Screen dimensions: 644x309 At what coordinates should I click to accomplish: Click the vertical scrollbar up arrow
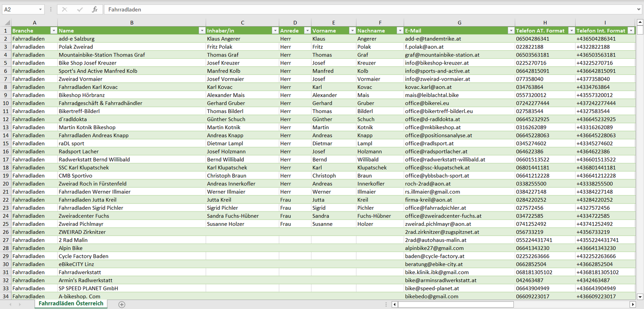tap(640, 23)
